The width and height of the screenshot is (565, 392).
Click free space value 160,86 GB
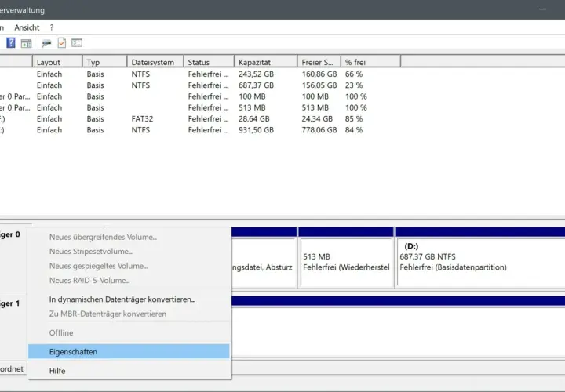point(319,74)
